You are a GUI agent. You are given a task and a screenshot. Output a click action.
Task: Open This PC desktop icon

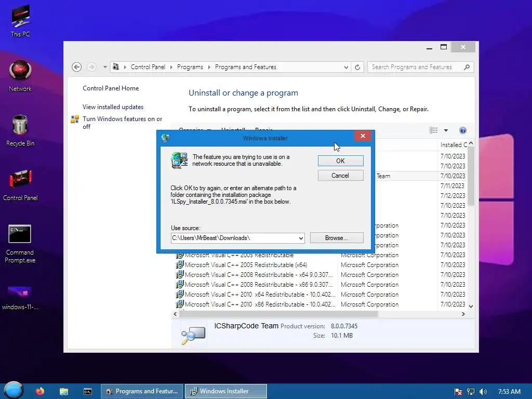(20, 21)
